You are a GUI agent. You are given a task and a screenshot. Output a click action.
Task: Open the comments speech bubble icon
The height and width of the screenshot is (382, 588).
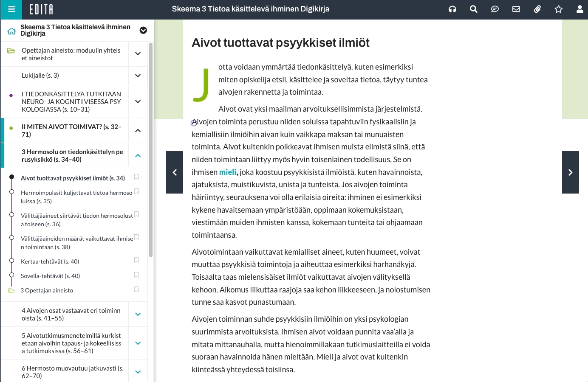(495, 9)
